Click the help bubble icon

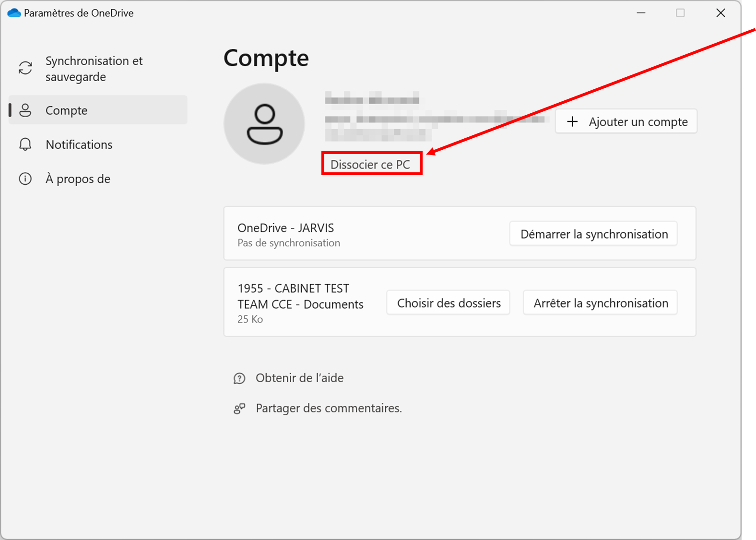tap(239, 378)
